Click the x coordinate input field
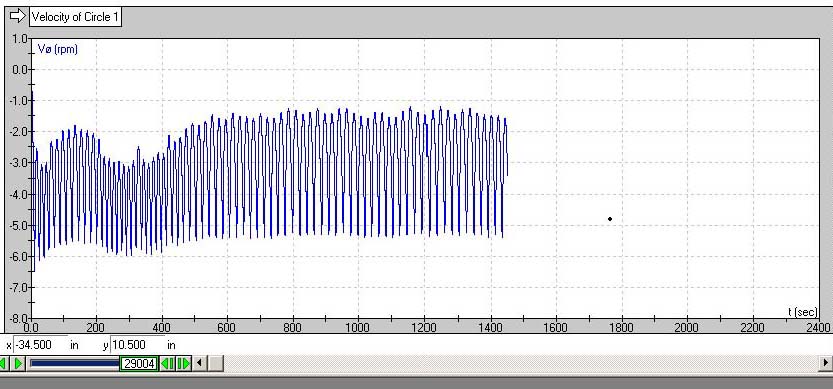The image size is (833, 389). tap(40, 345)
